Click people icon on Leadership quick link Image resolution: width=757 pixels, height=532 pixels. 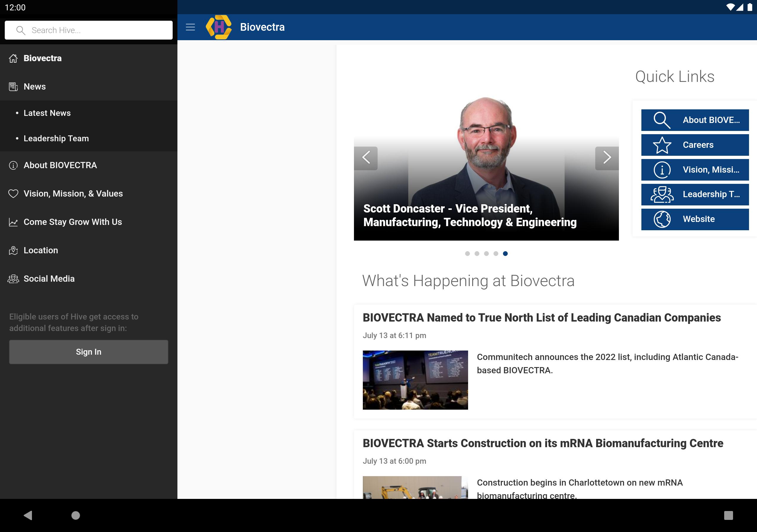[662, 194]
